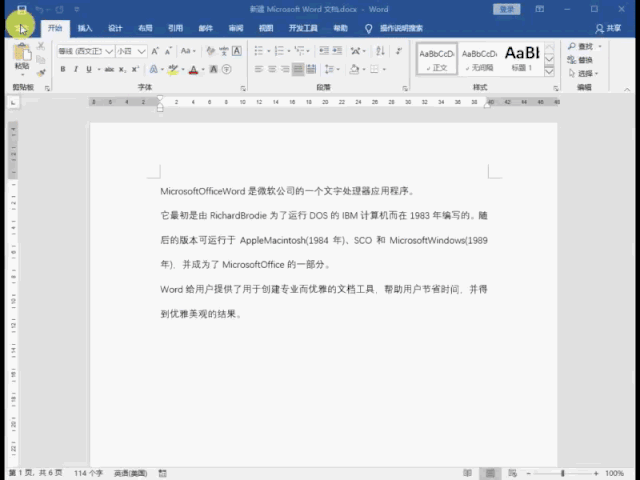The height and width of the screenshot is (480, 640).
Task: Apply subscript formatting (x₂)
Action: [x=123, y=70]
